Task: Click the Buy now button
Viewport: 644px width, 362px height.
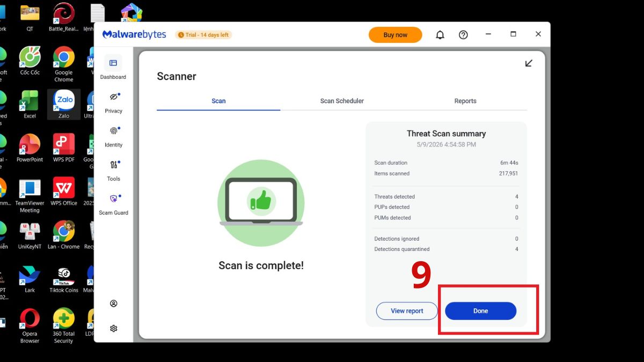Action: point(396,35)
